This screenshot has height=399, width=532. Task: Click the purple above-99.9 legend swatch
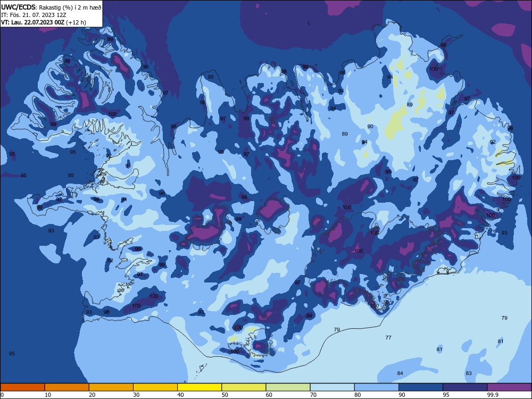coord(509,387)
